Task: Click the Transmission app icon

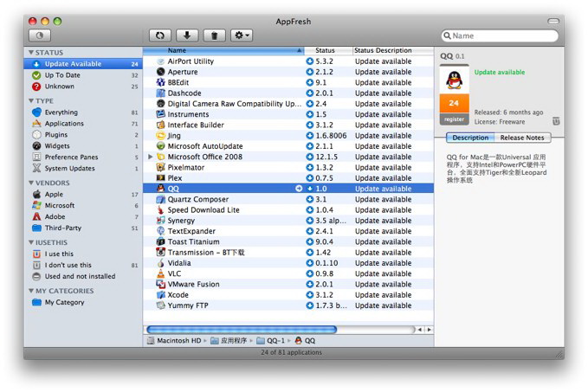Action: [x=160, y=252]
